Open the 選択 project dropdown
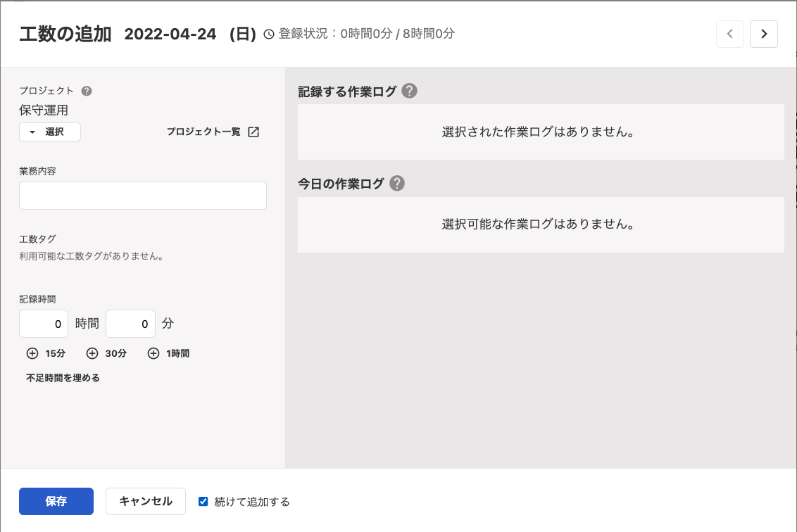The height and width of the screenshot is (532, 797). pyautogui.click(x=50, y=132)
